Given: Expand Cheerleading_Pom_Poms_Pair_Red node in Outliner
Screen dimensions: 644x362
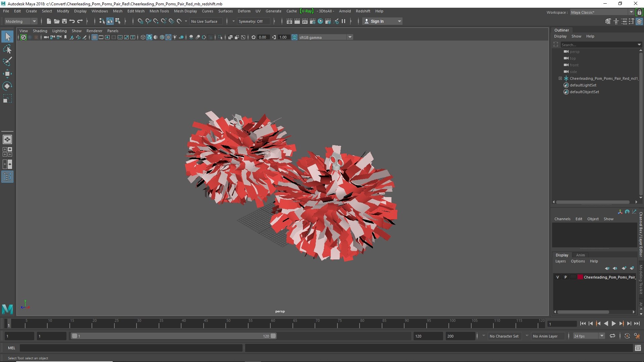Looking at the screenshot, I should pos(560,78).
